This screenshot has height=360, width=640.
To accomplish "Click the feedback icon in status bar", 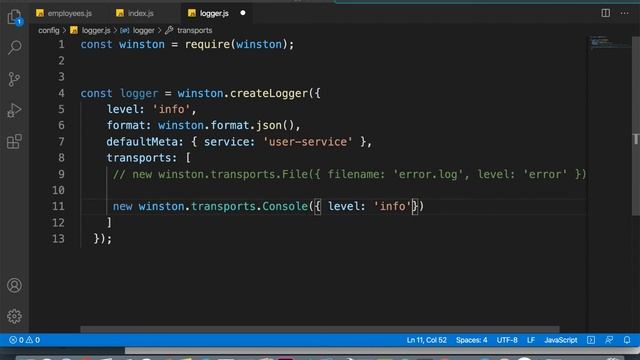I will tap(609, 340).
